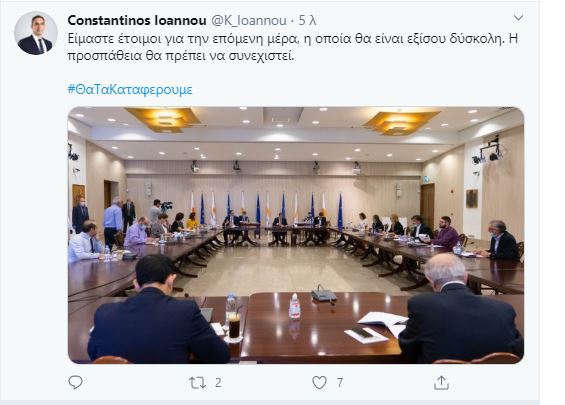The width and height of the screenshot is (565, 405).
Task: Click the row of flags in the photo
Action: (x=267, y=208)
